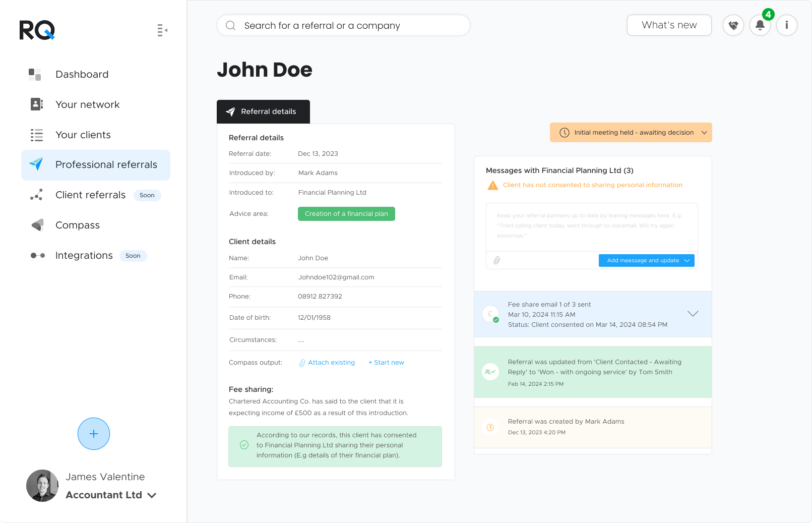812x523 pixels.
Task: Open the Integrations section
Action: [x=84, y=255]
